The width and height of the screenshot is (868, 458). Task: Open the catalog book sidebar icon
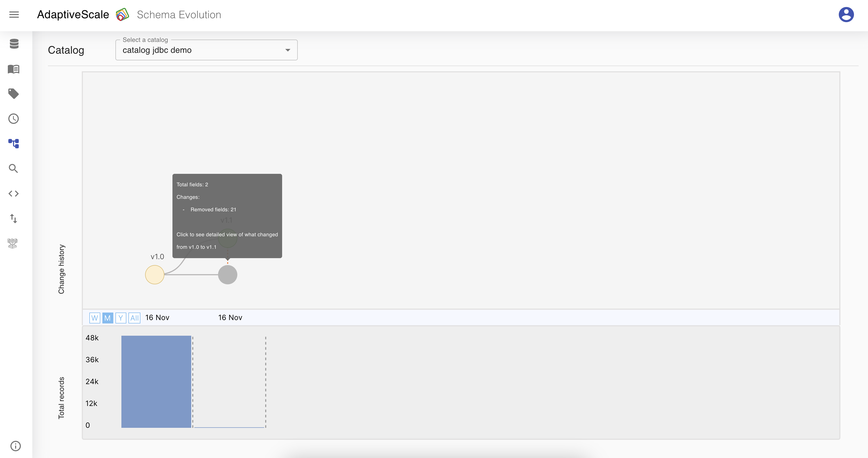pos(14,69)
